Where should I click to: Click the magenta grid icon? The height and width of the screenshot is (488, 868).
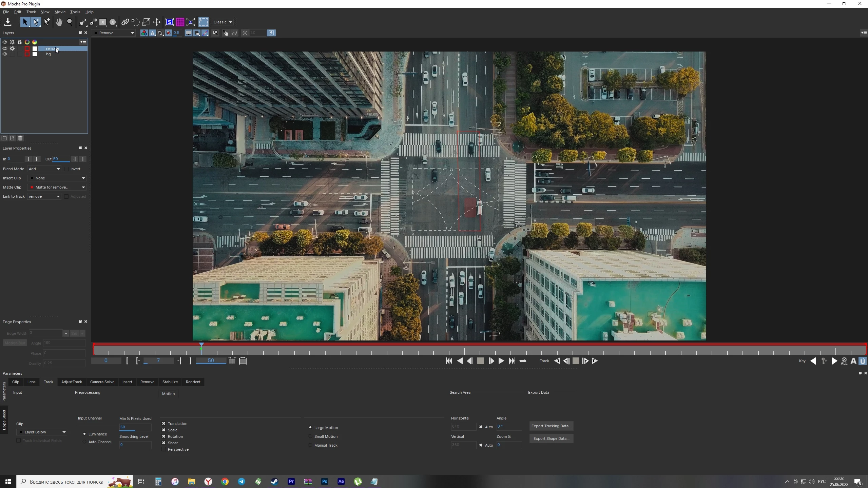[180, 22]
